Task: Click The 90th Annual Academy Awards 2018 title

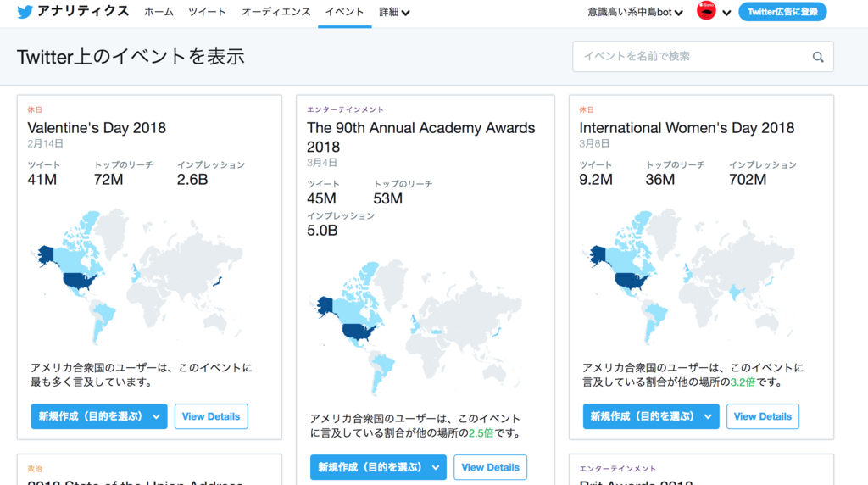Action: (x=420, y=137)
